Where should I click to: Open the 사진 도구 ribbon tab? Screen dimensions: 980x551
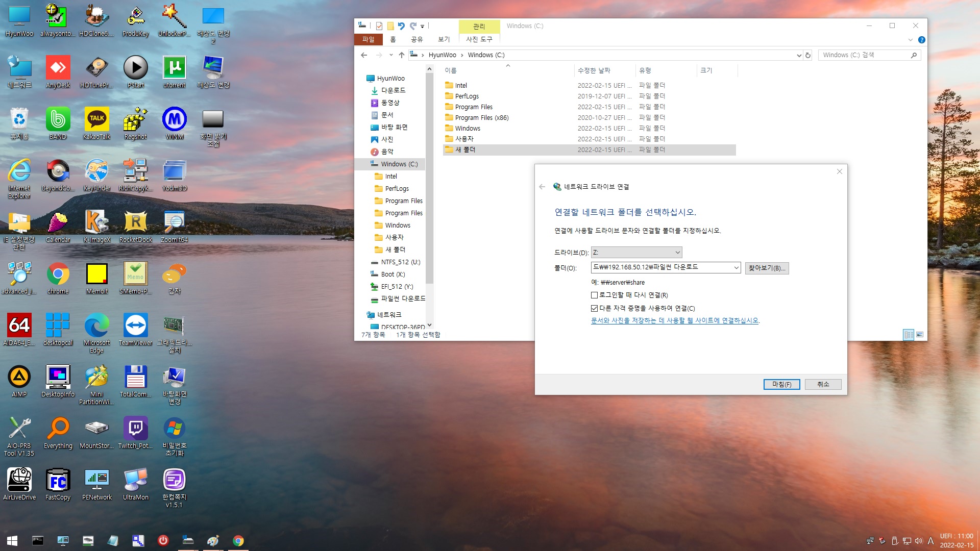pyautogui.click(x=479, y=39)
